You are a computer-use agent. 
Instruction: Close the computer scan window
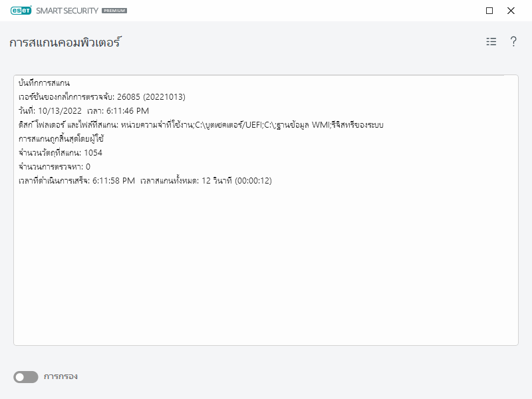coord(510,11)
